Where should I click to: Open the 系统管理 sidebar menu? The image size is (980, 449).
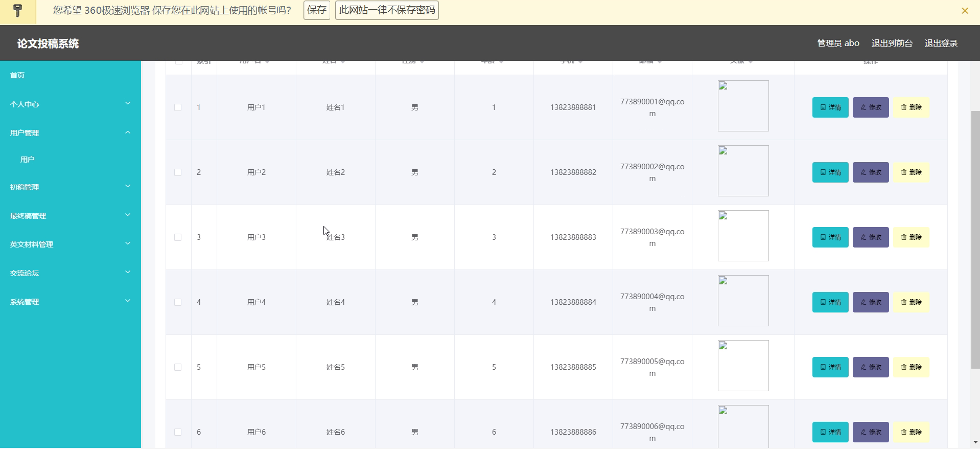coord(71,302)
